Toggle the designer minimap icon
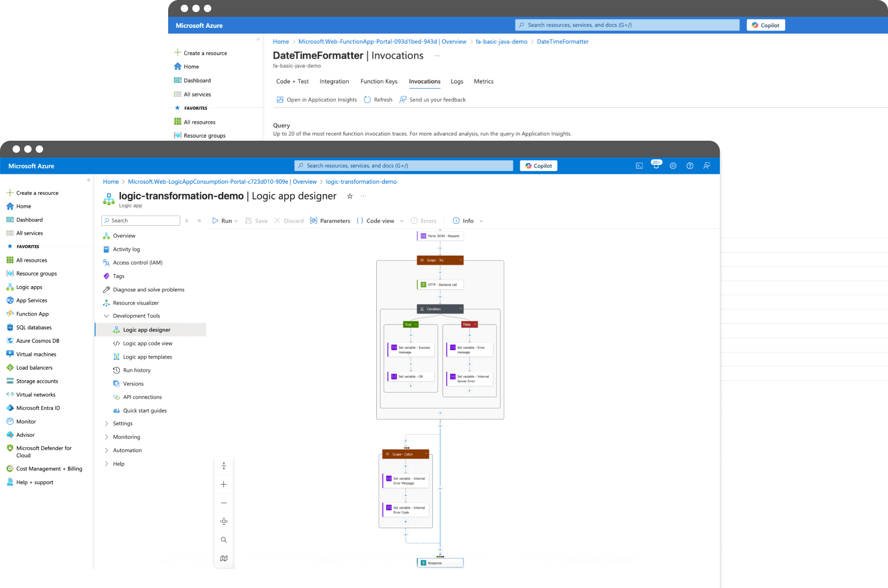This screenshot has height=588, width=888. 224,559
